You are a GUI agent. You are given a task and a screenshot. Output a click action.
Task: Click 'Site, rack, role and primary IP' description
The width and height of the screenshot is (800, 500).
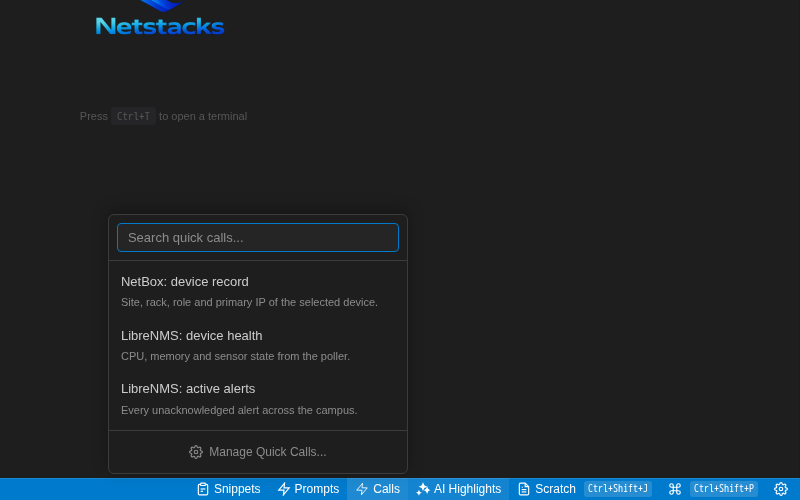click(249, 302)
